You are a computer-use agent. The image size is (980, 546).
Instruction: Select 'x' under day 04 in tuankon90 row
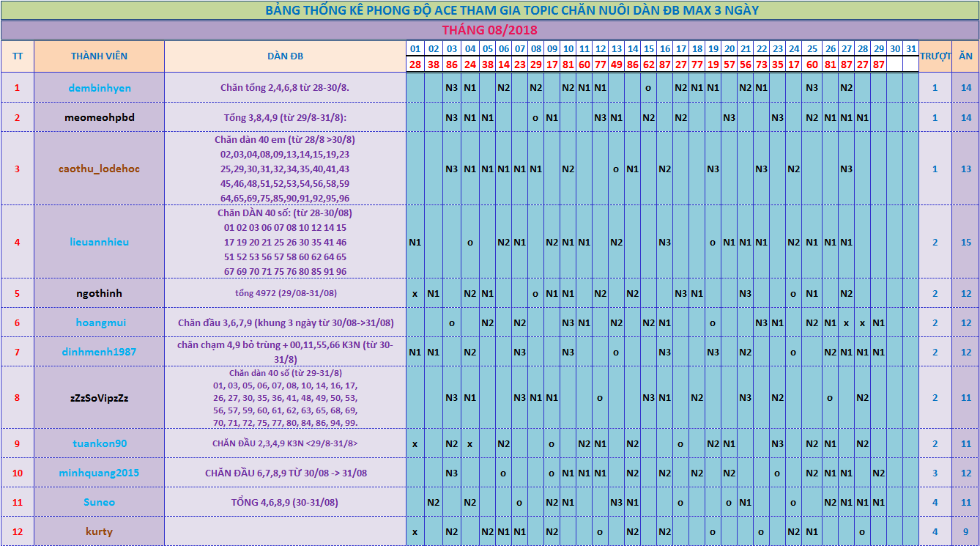coord(470,443)
